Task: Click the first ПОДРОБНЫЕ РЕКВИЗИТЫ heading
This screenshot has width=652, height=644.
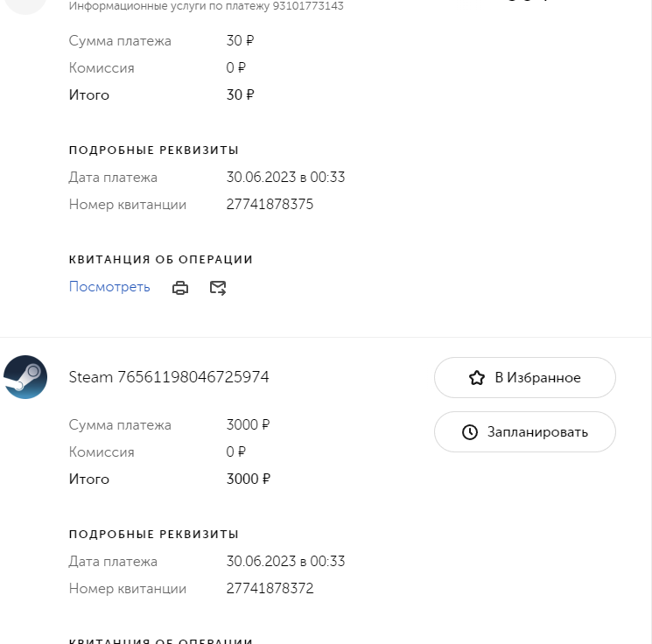Action: click(154, 150)
